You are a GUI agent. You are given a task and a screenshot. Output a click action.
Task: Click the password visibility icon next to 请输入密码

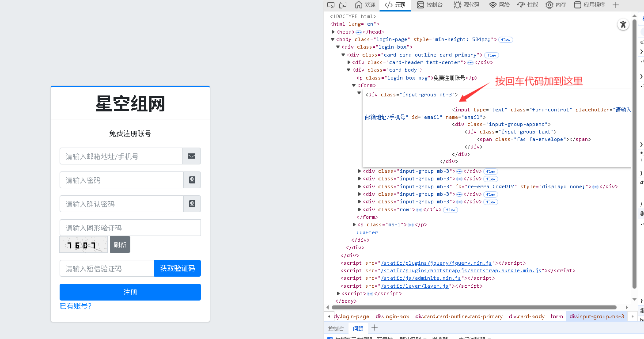click(x=192, y=180)
